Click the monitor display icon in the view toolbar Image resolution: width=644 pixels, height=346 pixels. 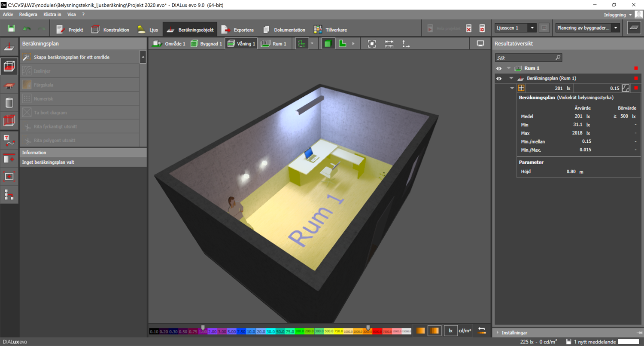(480, 43)
